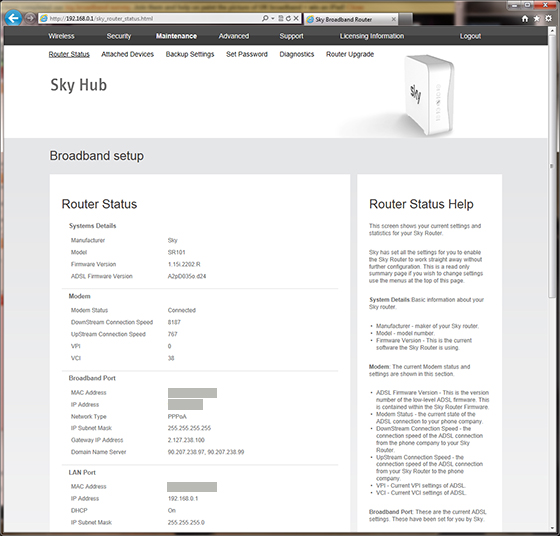Click the LAN IP Address 192.168.0.1
This screenshot has width=560, height=536.
coord(183,499)
